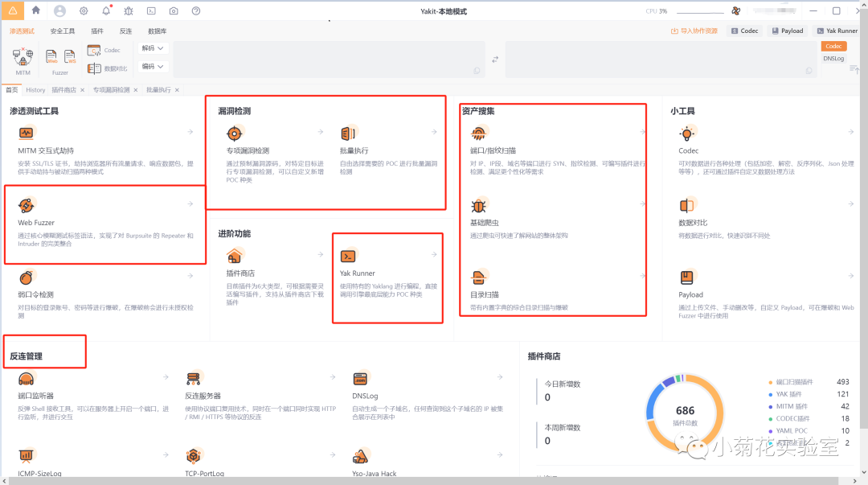Open the Codec lightbulb card icon
Viewport: 868px width, 485px height.
[687, 133]
